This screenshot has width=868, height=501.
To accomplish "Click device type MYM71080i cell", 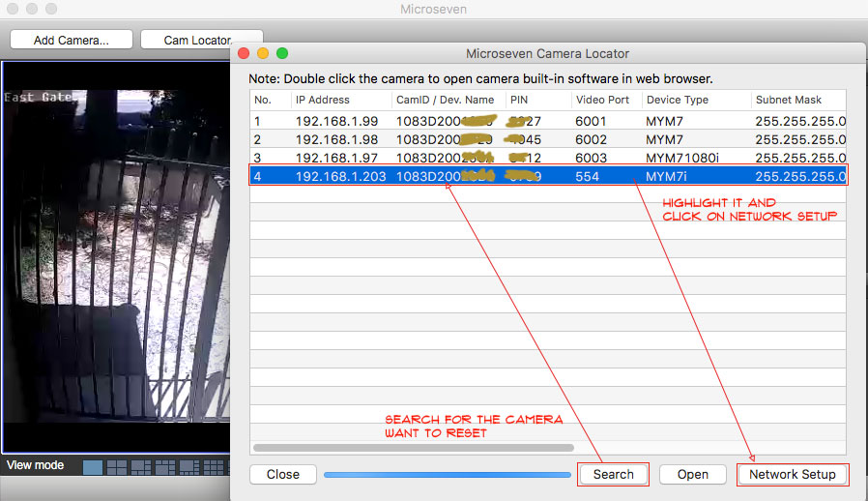I will point(682,158).
